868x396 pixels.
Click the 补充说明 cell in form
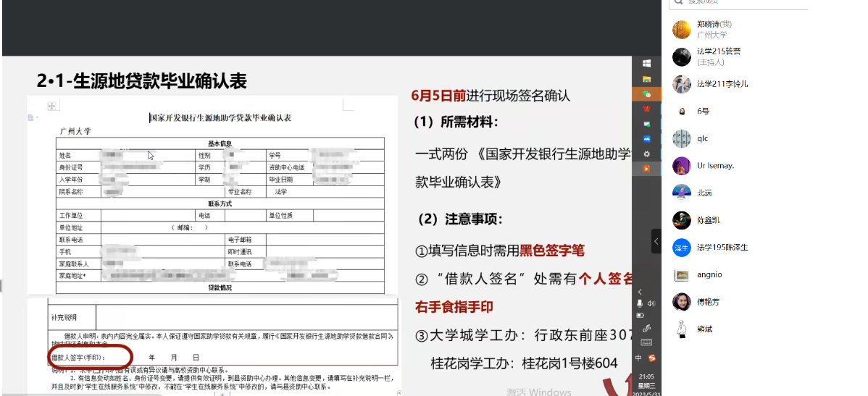72,318
